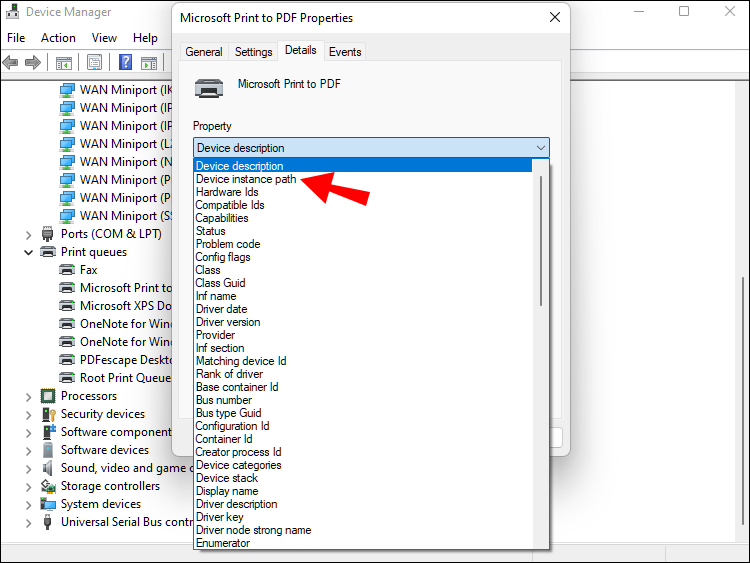Click the Ports (COM & LPT) icon
Image resolution: width=750 pixels, height=563 pixels.
[x=48, y=234]
